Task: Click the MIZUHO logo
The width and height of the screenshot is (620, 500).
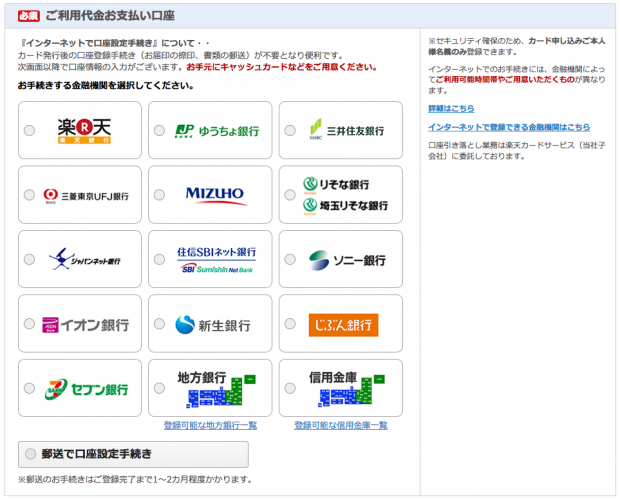Action: pyautogui.click(x=216, y=196)
